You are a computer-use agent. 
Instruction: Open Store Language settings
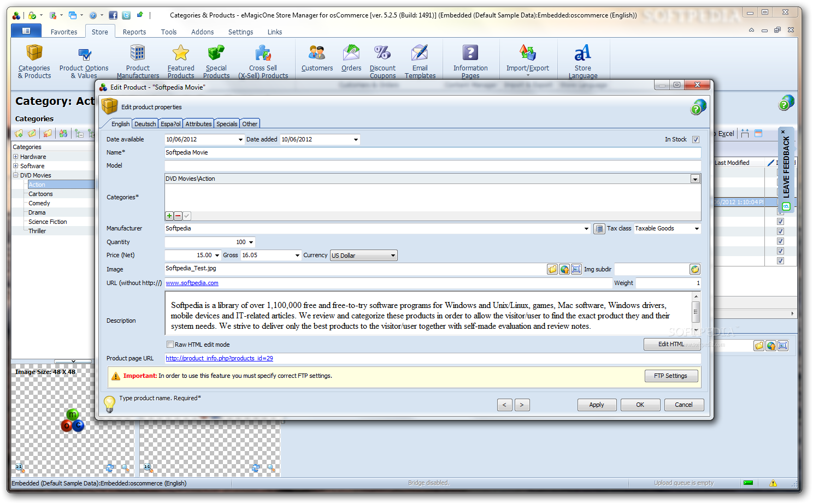[x=583, y=61]
